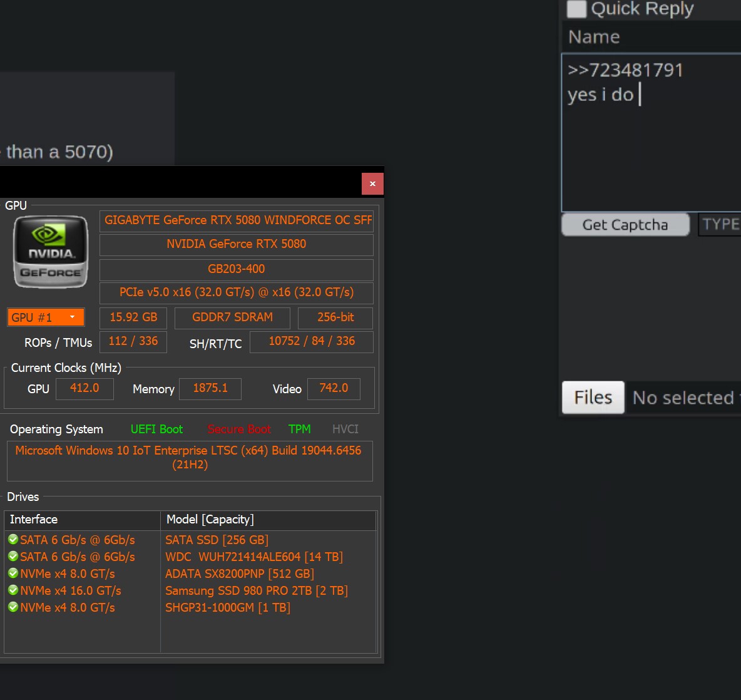
Task: Click the reply comment text area
Action: [652, 133]
